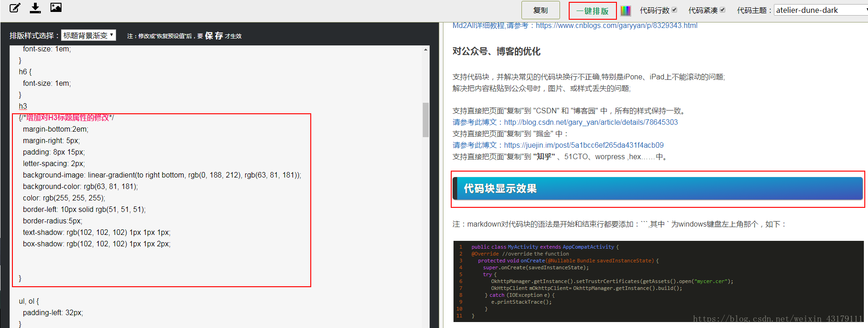Open the blog.csdn.net gary_yan article link
The height and width of the screenshot is (328, 868).
[x=591, y=122]
